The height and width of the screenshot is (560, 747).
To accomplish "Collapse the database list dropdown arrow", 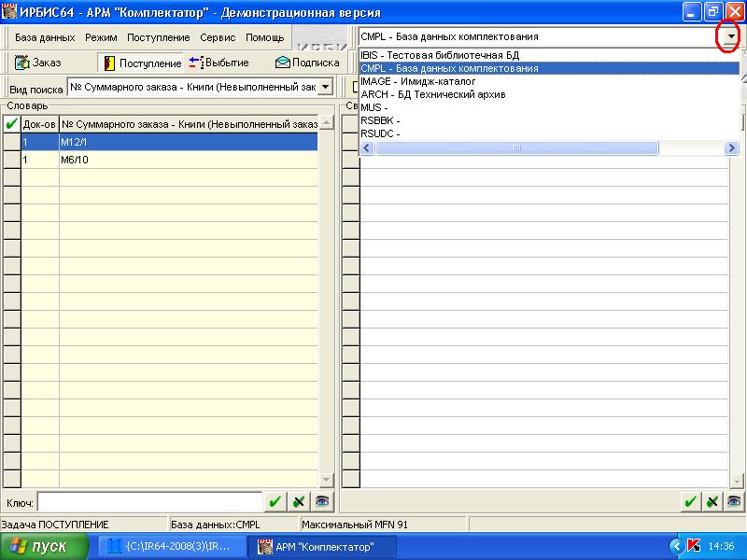I will [x=729, y=37].
